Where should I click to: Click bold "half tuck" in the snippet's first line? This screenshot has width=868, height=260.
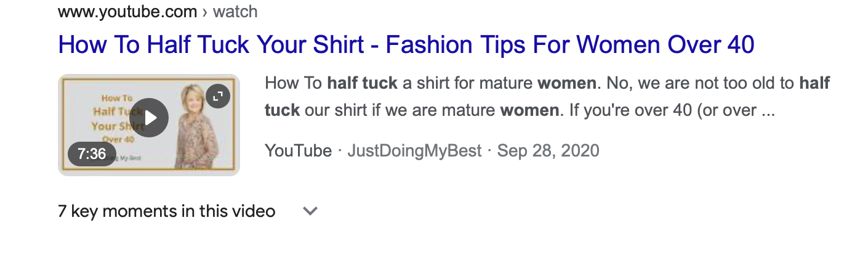[362, 83]
